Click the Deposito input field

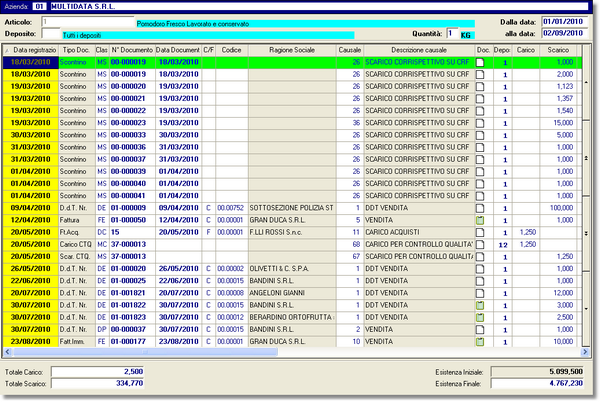(x=51, y=34)
